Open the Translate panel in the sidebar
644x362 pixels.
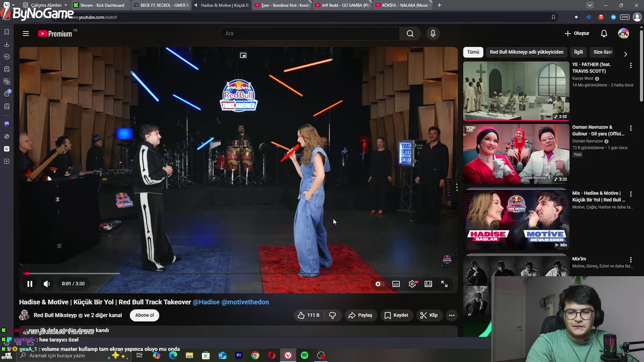click(7, 81)
